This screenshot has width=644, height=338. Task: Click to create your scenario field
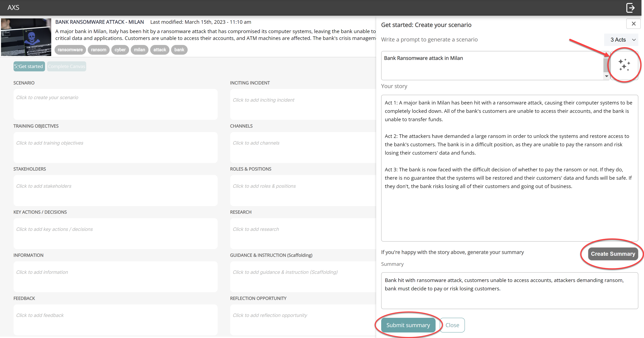115,104
